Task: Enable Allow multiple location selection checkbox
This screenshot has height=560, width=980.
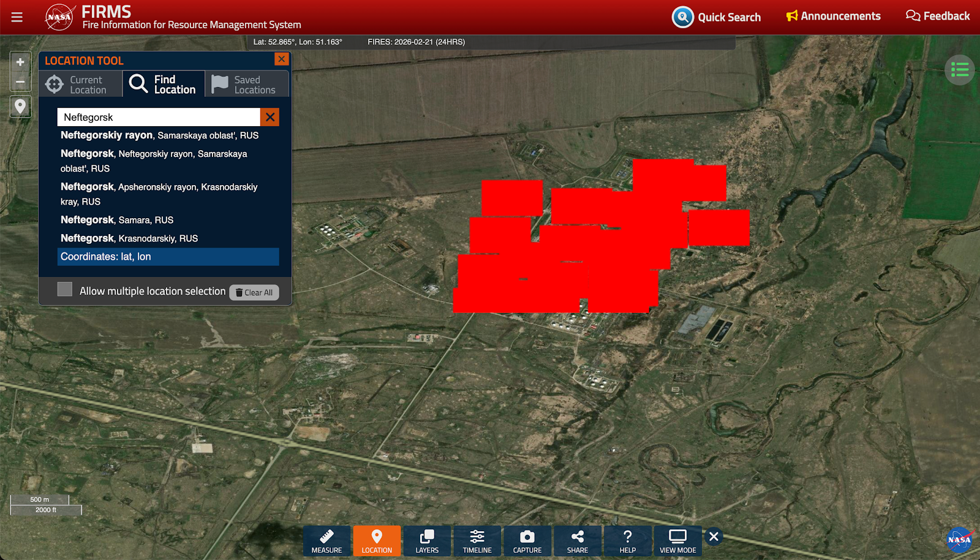Action: click(x=65, y=289)
